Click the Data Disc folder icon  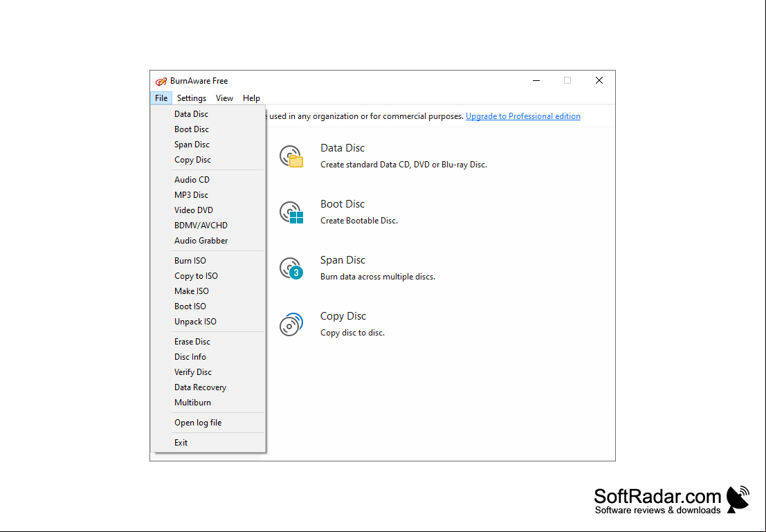(291, 156)
